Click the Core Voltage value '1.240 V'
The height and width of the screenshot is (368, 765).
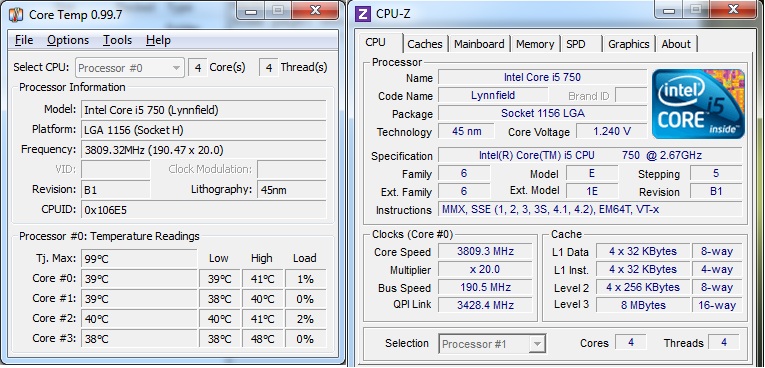pyautogui.click(x=612, y=131)
